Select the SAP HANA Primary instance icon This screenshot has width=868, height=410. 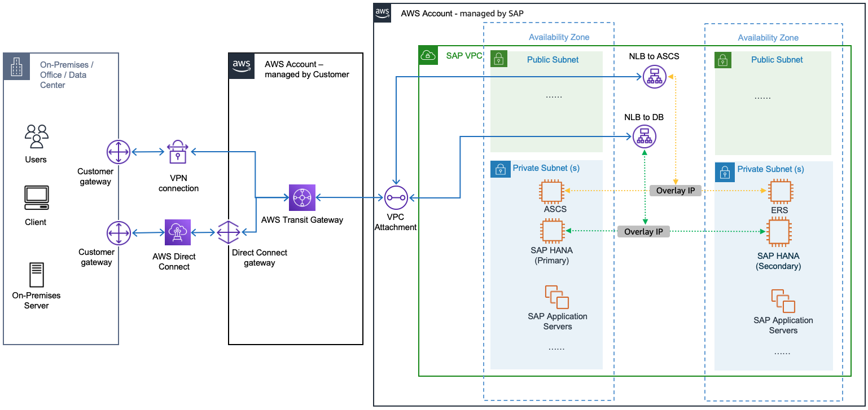click(x=552, y=231)
